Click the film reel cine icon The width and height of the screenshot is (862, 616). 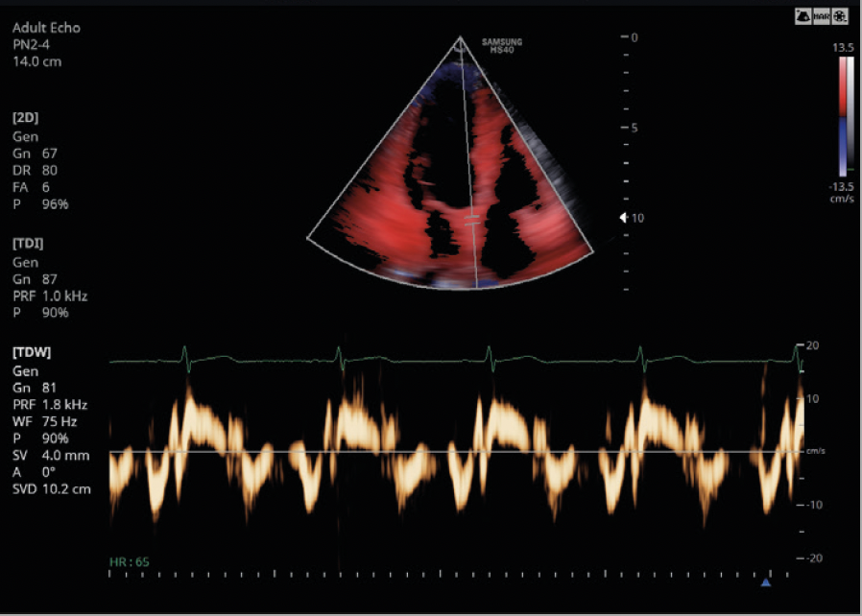click(x=840, y=16)
